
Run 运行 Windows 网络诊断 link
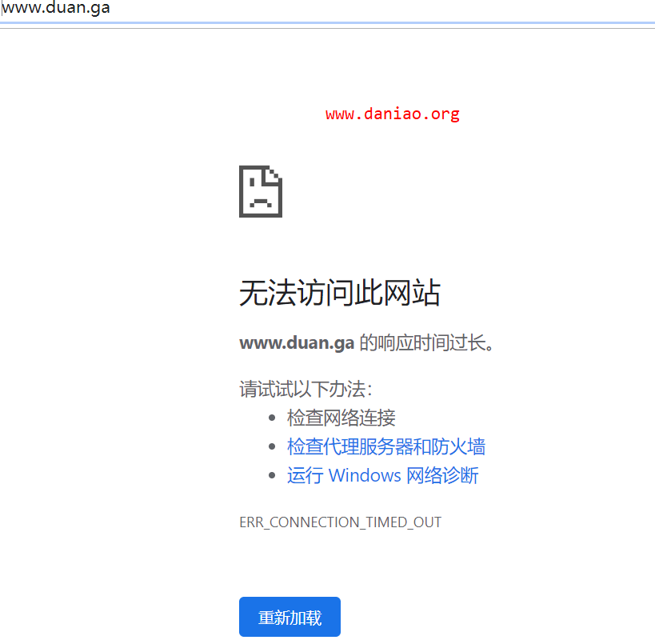pyautogui.click(x=382, y=475)
